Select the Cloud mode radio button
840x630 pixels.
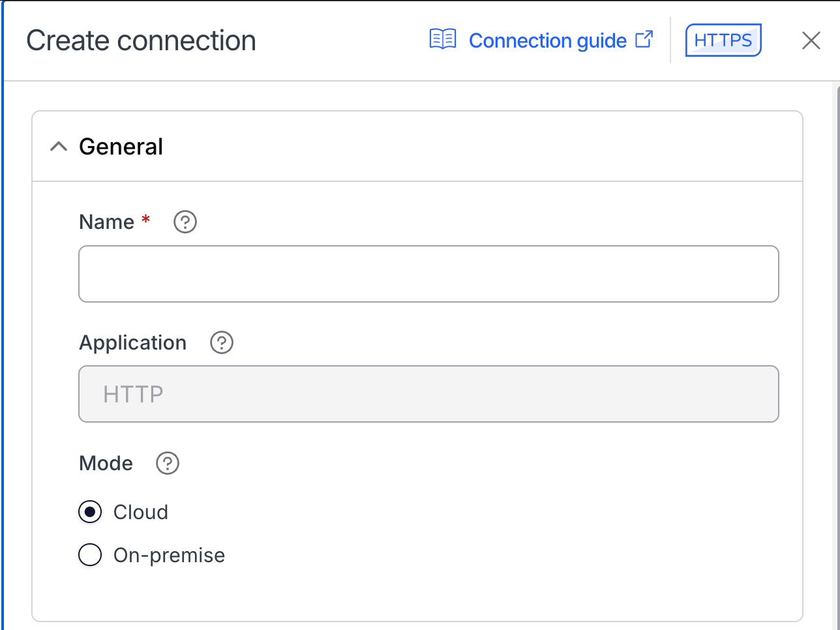point(90,512)
